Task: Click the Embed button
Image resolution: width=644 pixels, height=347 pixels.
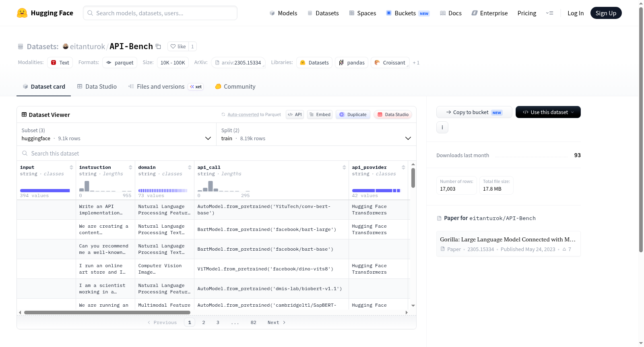Action: (320, 114)
